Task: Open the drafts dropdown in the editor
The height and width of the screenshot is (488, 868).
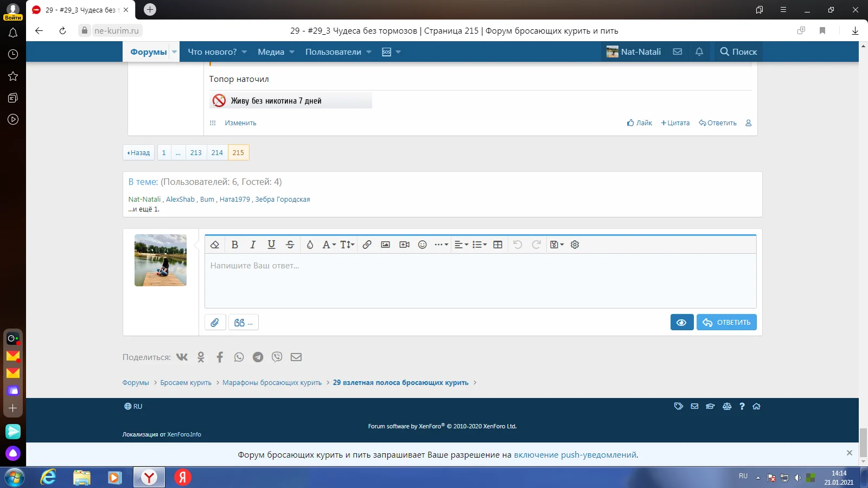Action: [x=557, y=245]
